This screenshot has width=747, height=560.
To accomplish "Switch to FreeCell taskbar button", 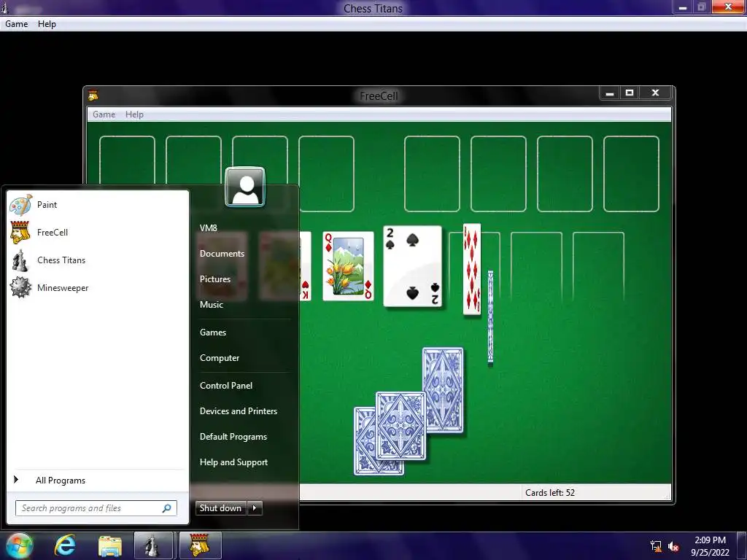I will tap(200, 545).
